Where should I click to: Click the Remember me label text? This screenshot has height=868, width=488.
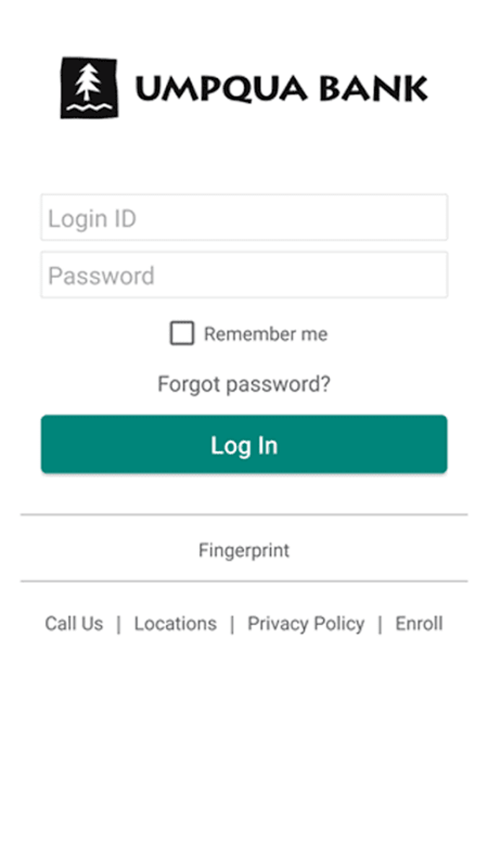266,334
